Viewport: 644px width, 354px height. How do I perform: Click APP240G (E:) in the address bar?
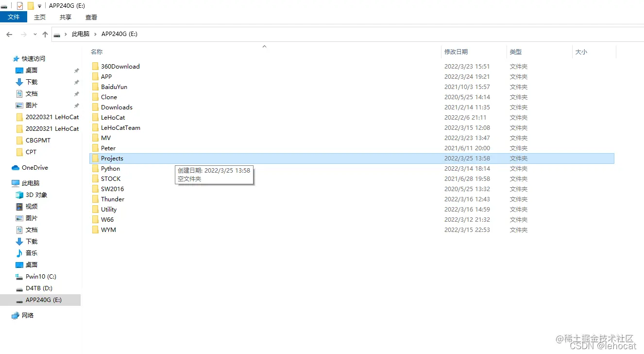119,34
